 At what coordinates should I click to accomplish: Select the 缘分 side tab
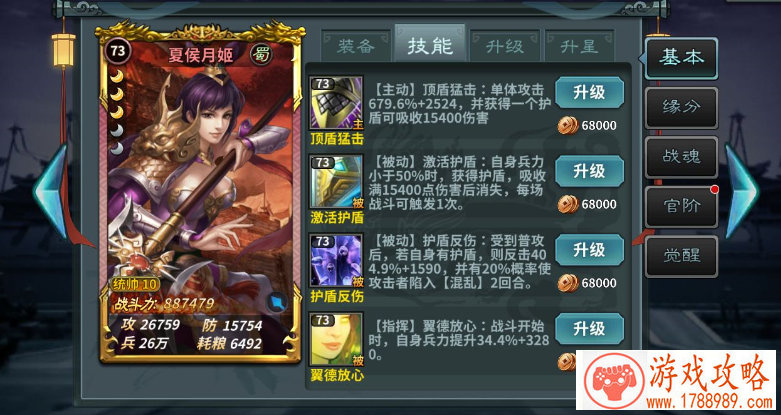681,108
